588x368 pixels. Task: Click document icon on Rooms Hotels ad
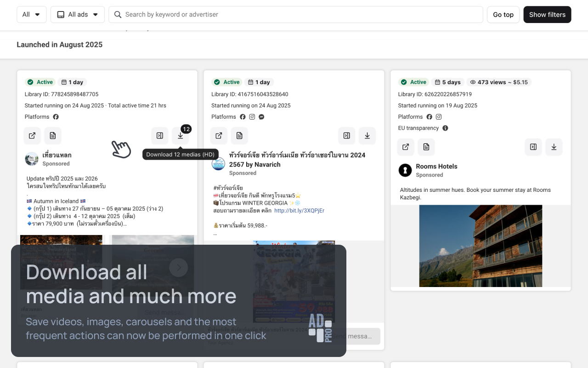(426, 147)
